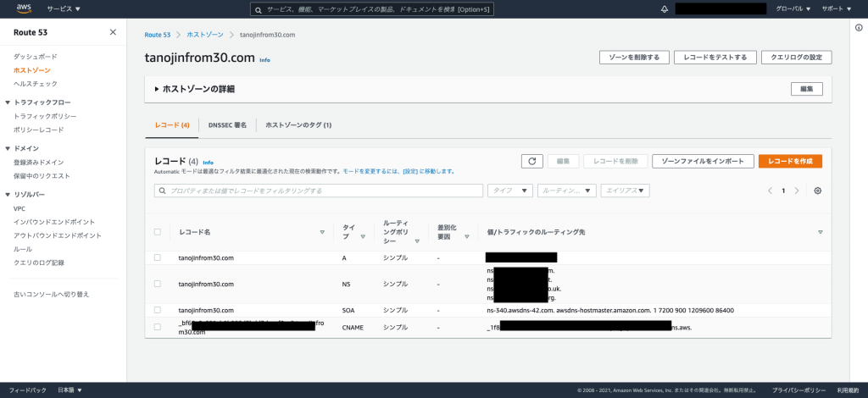
Task: Open アウトバウンドエンドポイント in sidebar
Action: 58,235
